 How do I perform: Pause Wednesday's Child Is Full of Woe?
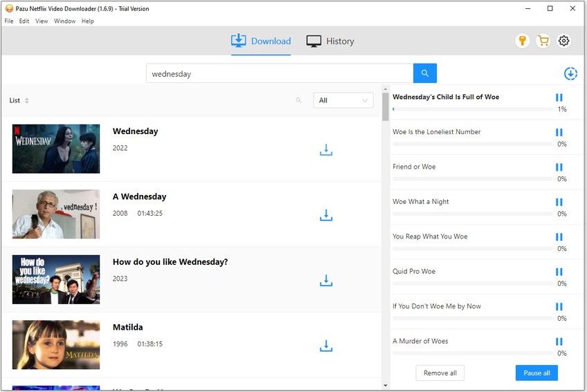559,97
